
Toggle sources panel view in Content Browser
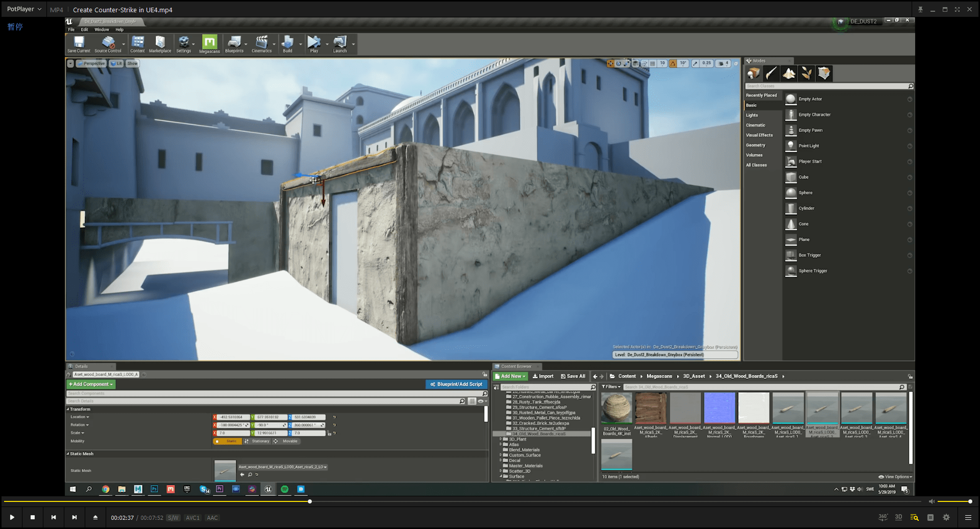[x=497, y=387]
